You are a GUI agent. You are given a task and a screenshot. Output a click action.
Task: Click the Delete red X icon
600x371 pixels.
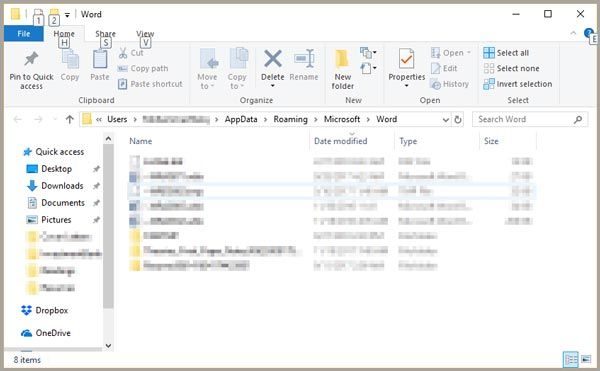pyautogui.click(x=273, y=59)
